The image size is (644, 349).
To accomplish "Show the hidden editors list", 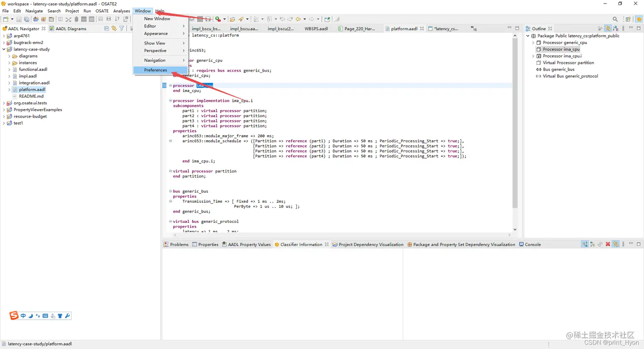I will [x=474, y=29].
